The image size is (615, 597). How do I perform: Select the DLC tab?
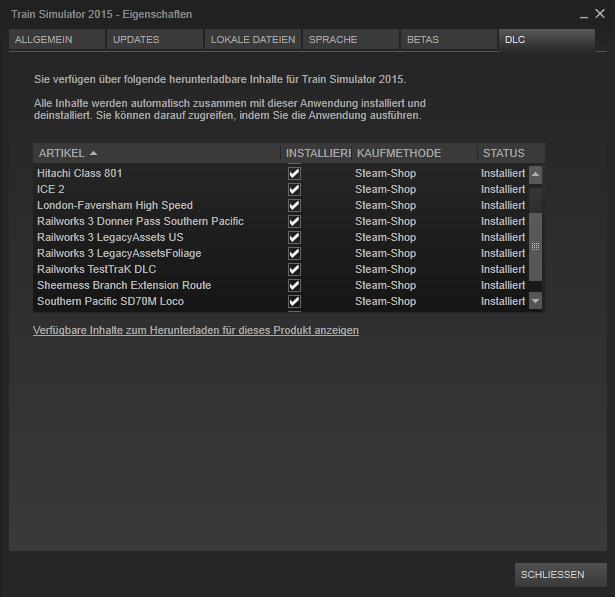tap(547, 40)
